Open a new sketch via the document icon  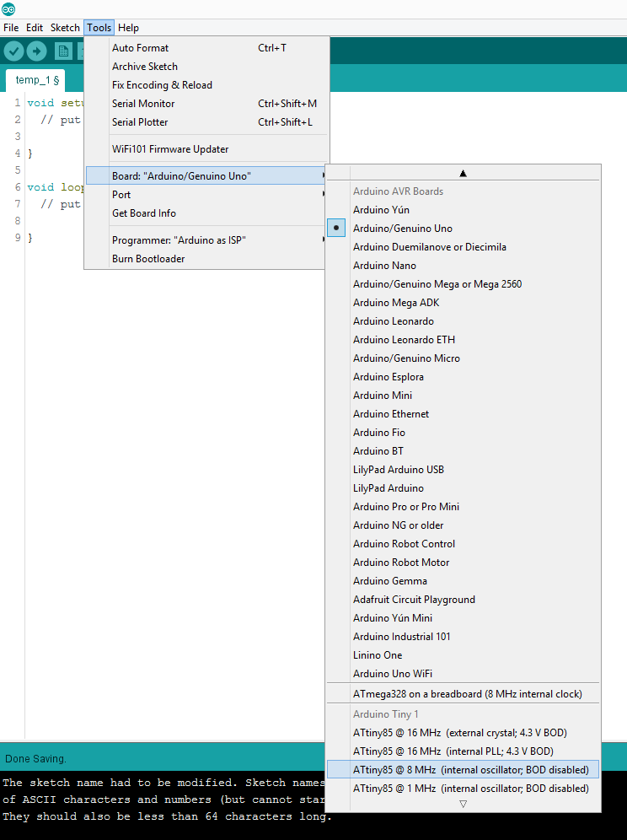[63, 51]
